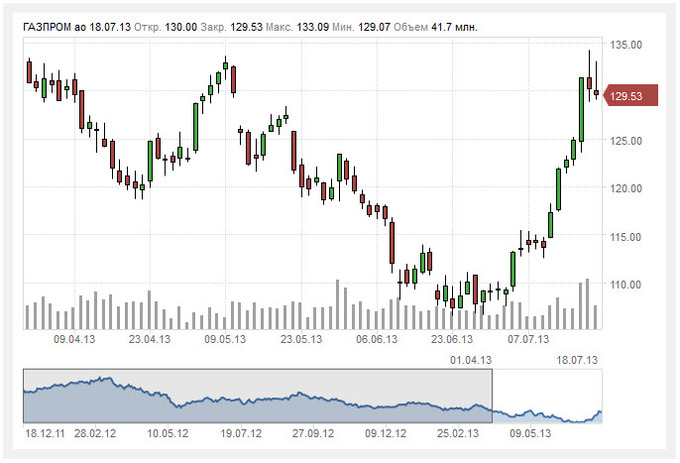The width and height of the screenshot is (680, 463).
Task: Click the 120.00 price axis label
Action: (x=625, y=189)
